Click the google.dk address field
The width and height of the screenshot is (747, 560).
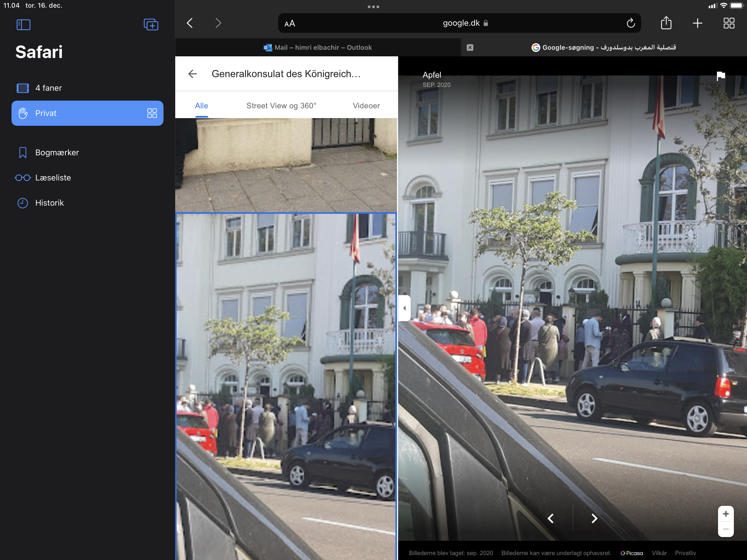click(459, 23)
